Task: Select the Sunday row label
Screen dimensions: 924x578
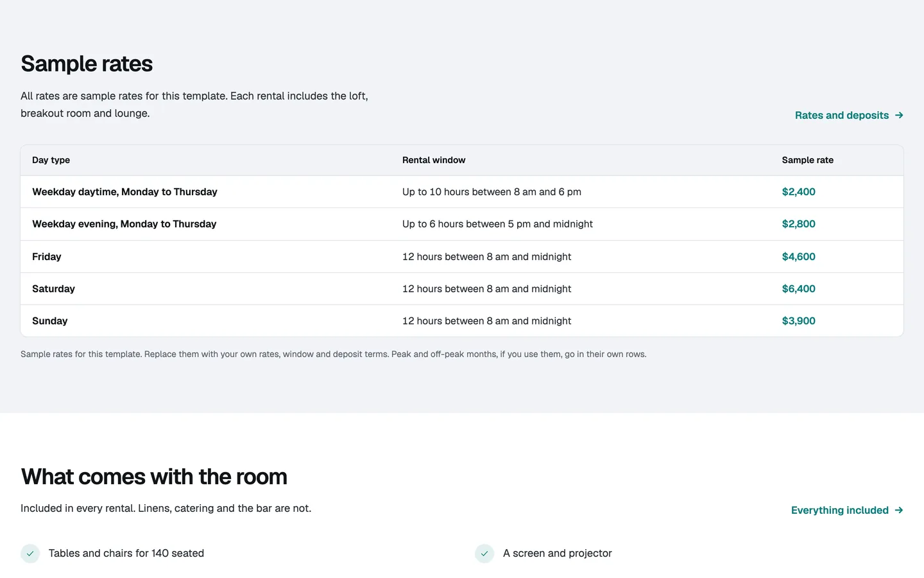Action: coord(50,321)
